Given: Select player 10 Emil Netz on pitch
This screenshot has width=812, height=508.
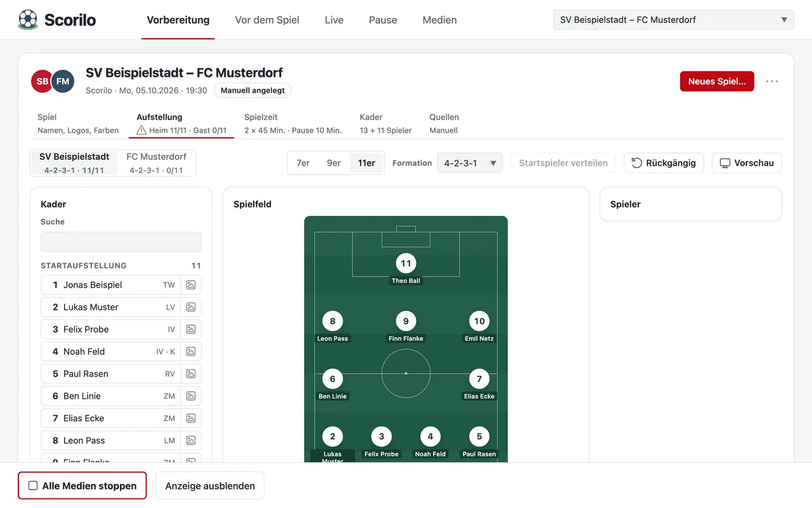Looking at the screenshot, I should pos(480,327).
